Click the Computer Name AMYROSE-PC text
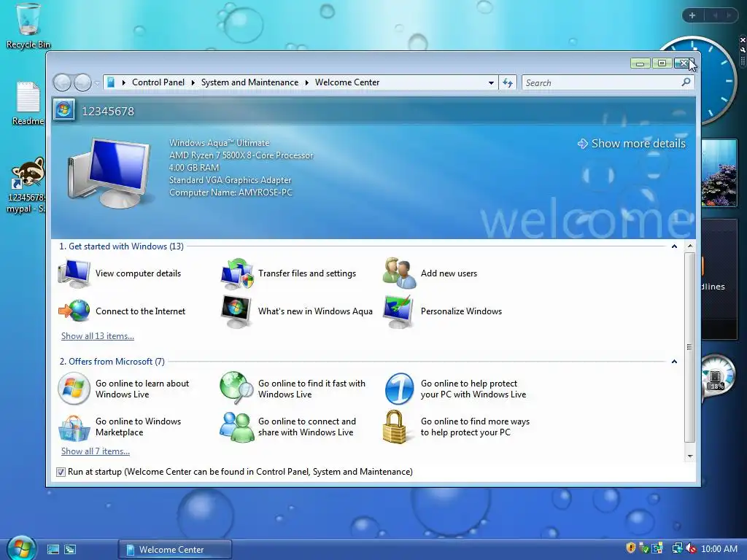 (231, 192)
